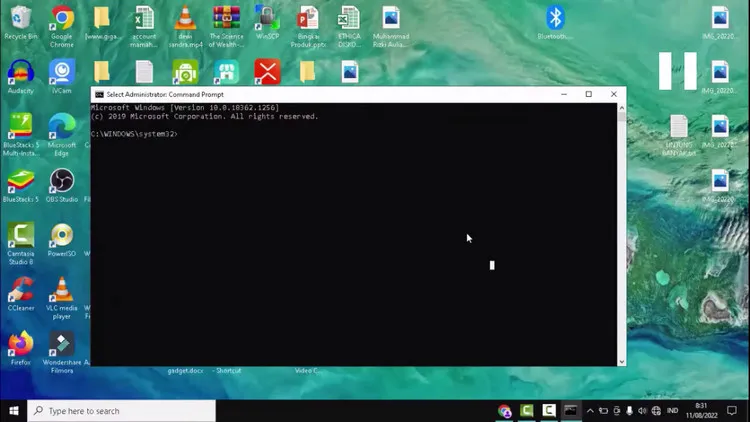Select the folder labeled [www.giga...
Viewport: 750px width, 422px height.
[101, 23]
